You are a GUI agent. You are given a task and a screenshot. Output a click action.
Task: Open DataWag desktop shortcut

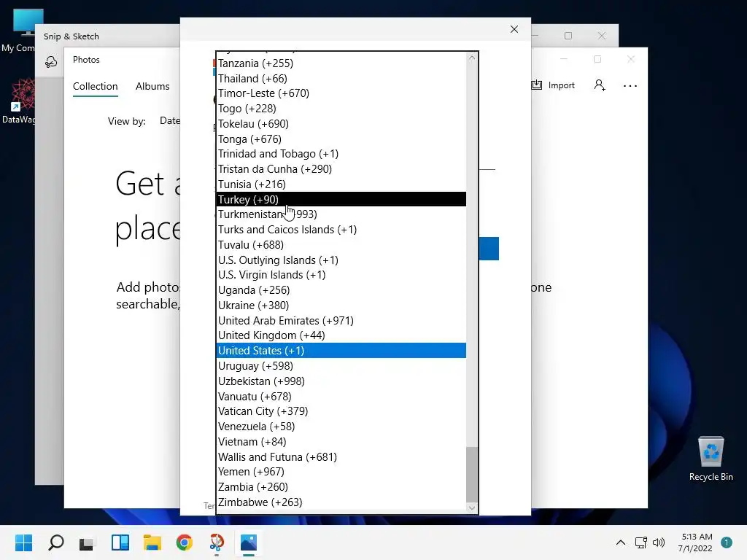[x=19, y=101]
